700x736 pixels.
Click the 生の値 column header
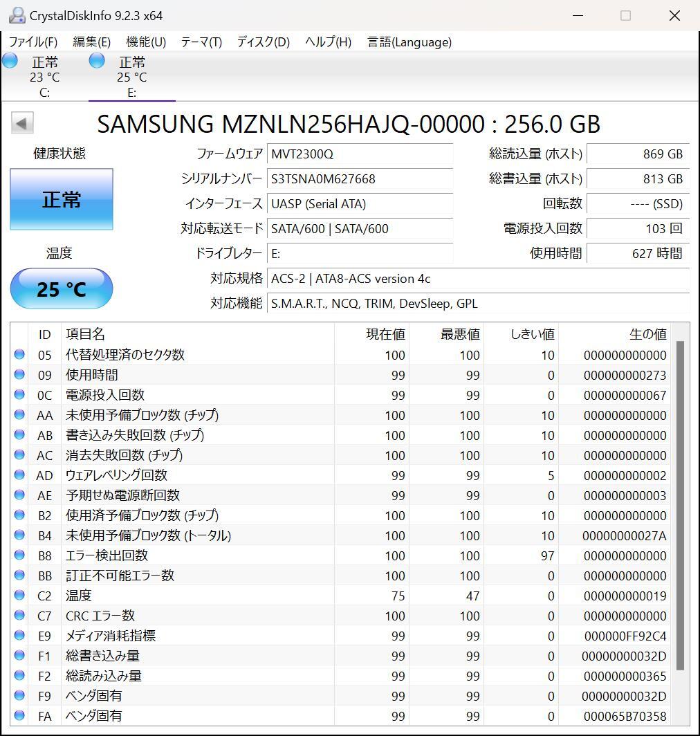[614, 334]
